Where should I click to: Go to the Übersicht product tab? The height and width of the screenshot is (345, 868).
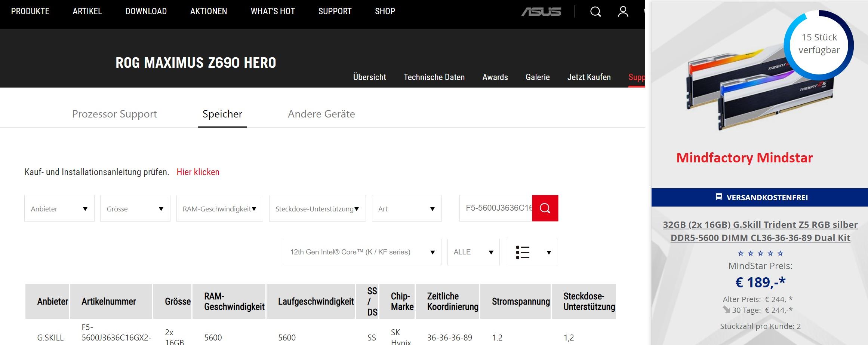[370, 77]
